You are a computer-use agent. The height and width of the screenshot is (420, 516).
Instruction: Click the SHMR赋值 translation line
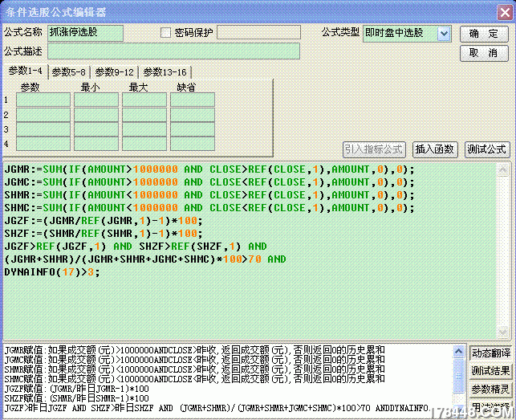[x=194, y=369]
